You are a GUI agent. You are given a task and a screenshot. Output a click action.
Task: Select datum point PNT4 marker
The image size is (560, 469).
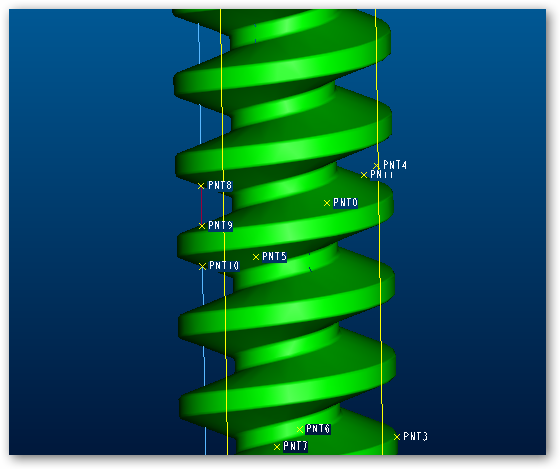pyautogui.click(x=376, y=166)
